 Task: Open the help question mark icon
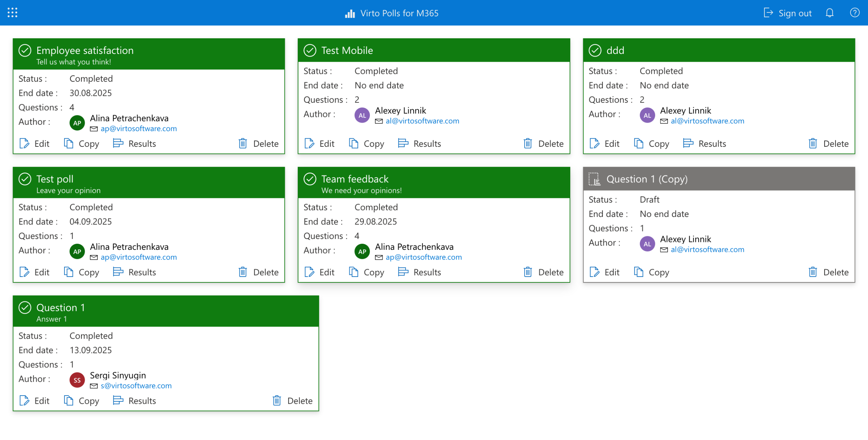(854, 13)
